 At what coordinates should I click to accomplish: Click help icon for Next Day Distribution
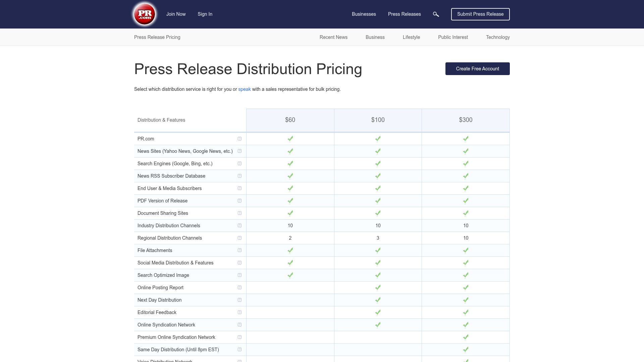click(x=239, y=300)
